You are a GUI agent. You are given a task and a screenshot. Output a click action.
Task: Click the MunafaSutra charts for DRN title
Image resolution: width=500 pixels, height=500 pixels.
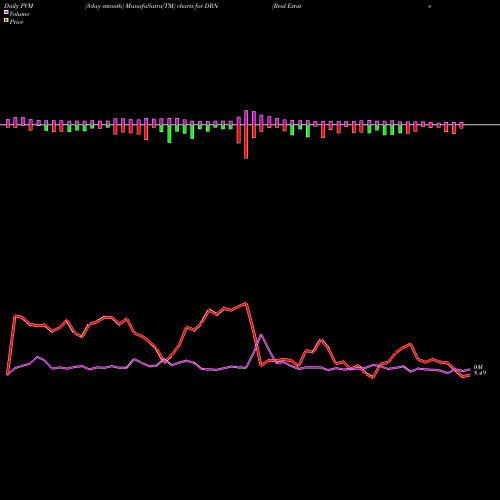coord(151,6)
